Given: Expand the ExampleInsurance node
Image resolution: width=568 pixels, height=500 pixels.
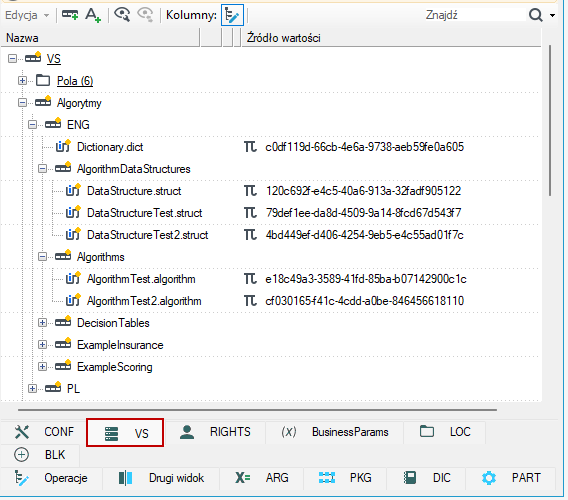Looking at the screenshot, I should (42, 345).
